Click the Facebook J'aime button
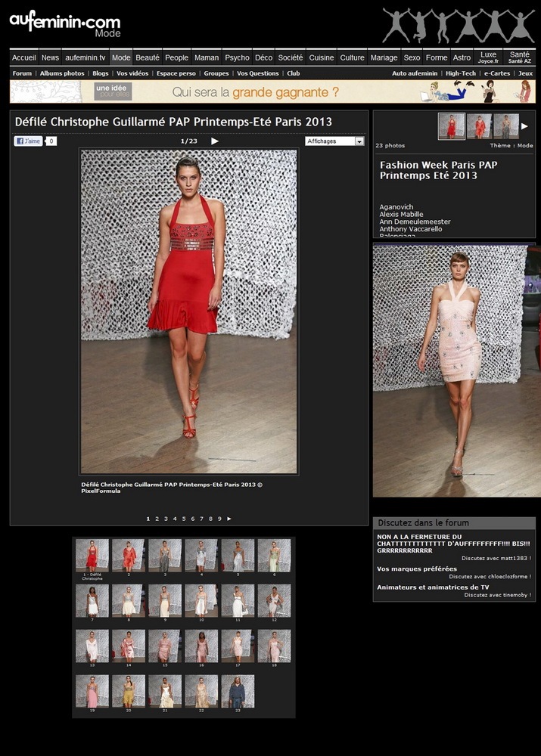The height and width of the screenshot is (756, 541). (29, 141)
